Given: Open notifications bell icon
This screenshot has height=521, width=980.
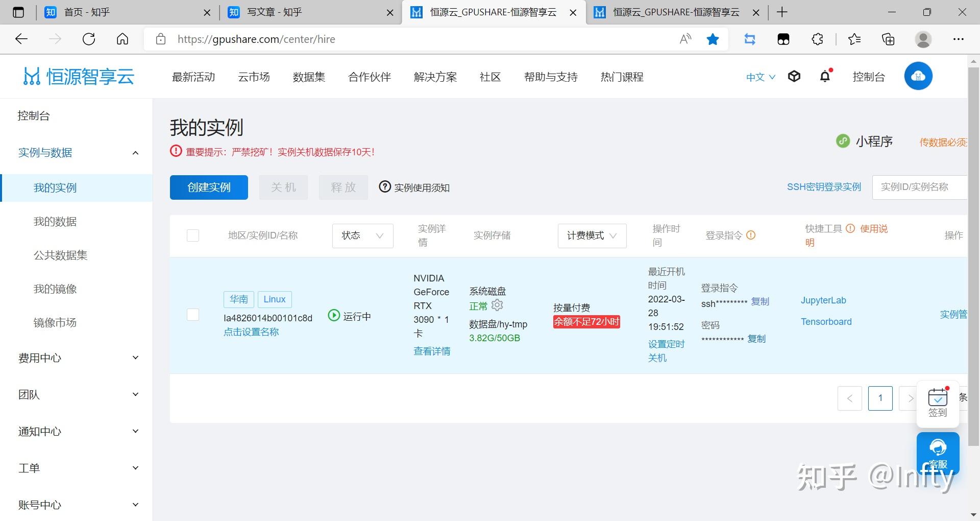Looking at the screenshot, I should tap(825, 76).
